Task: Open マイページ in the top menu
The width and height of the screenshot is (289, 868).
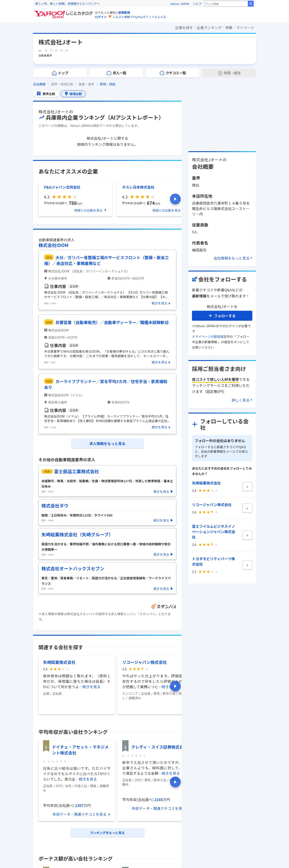Action: [245, 28]
